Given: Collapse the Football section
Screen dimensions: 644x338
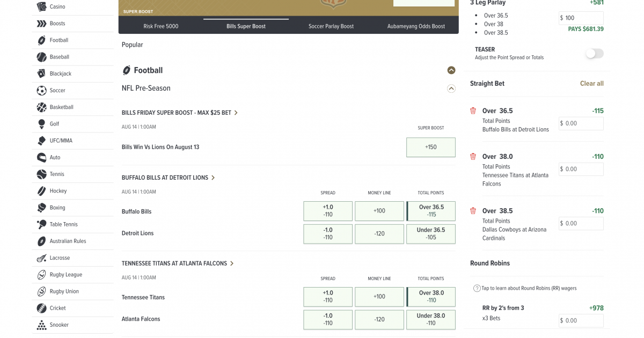Looking at the screenshot, I should [451, 70].
